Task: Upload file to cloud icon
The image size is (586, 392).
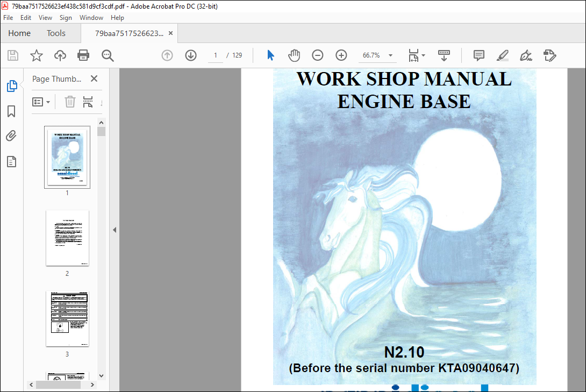Action: [60, 55]
